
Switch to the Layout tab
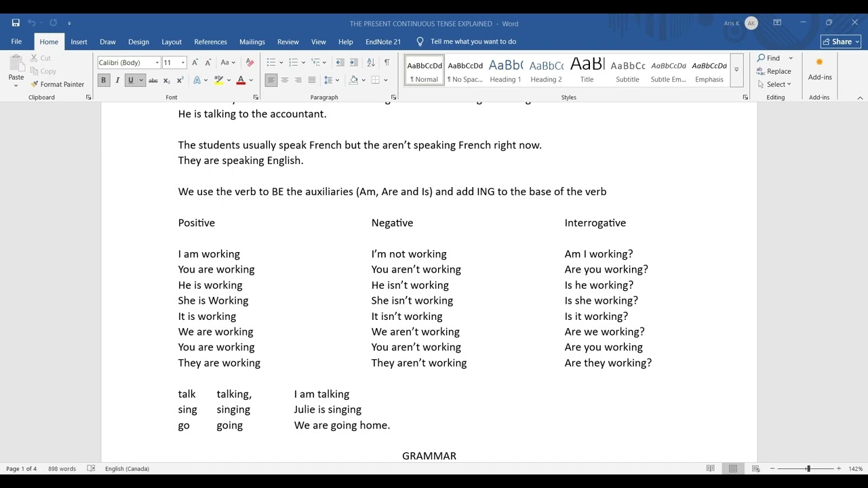172,41
